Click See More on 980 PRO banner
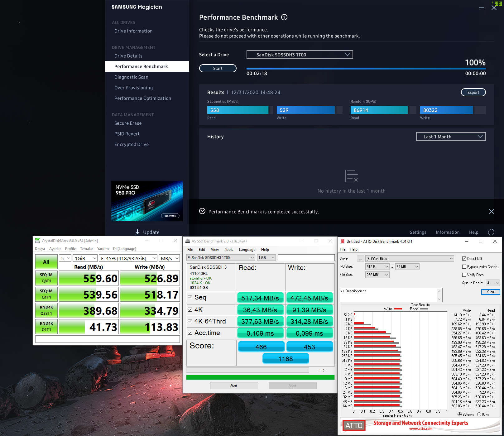 click(x=170, y=216)
